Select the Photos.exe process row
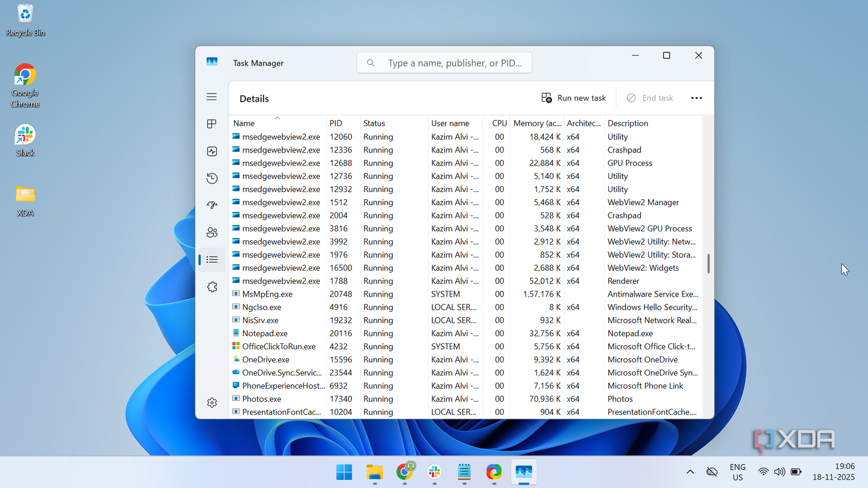 (x=466, y=399)
